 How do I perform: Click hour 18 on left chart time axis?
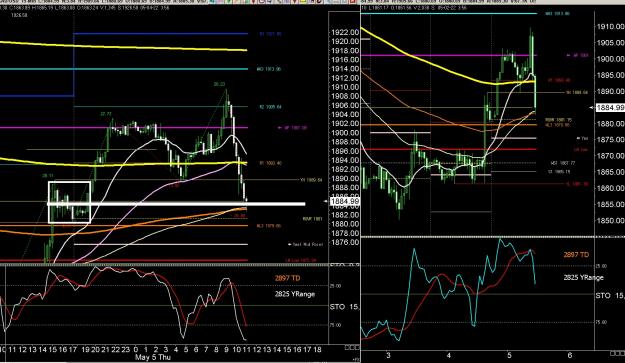[317, 349]
